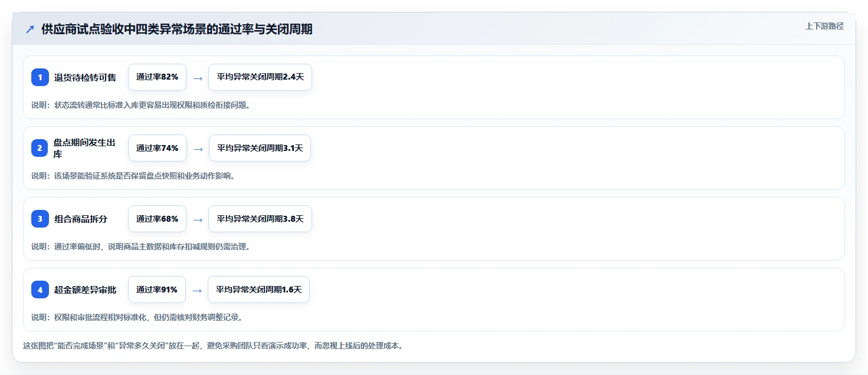Click the 平均异常关闭周期3.8天 chip
Screen dimensions: 868x375
tap(260, 219)
